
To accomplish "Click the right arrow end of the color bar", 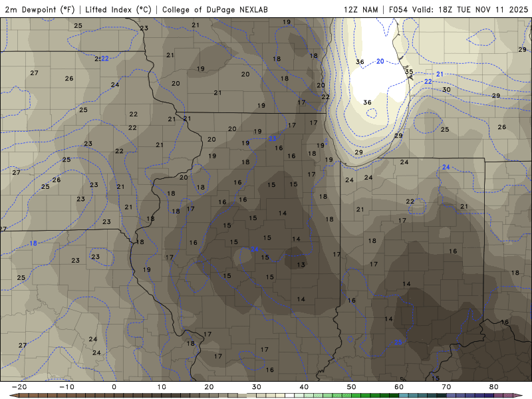I will point(519,396).
